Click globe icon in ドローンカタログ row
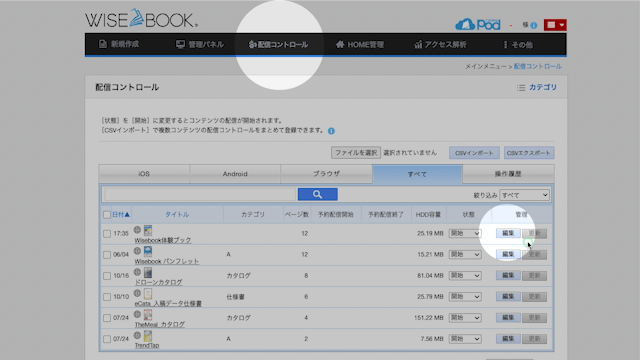 [137, 272]
